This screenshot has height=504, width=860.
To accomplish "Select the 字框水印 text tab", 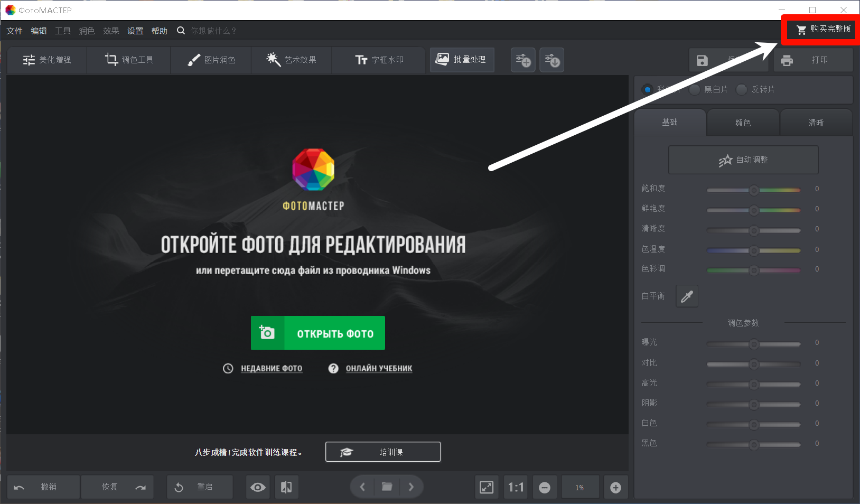I will coord(379,60).
